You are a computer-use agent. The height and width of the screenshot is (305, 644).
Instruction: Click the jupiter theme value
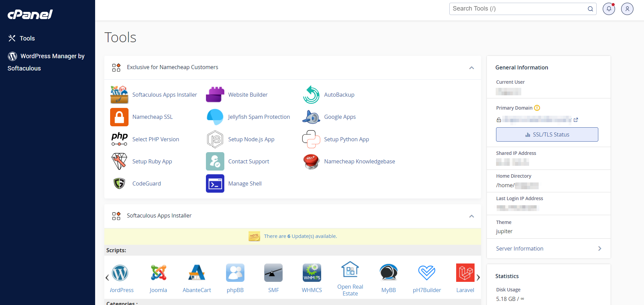tap(504, 231)
